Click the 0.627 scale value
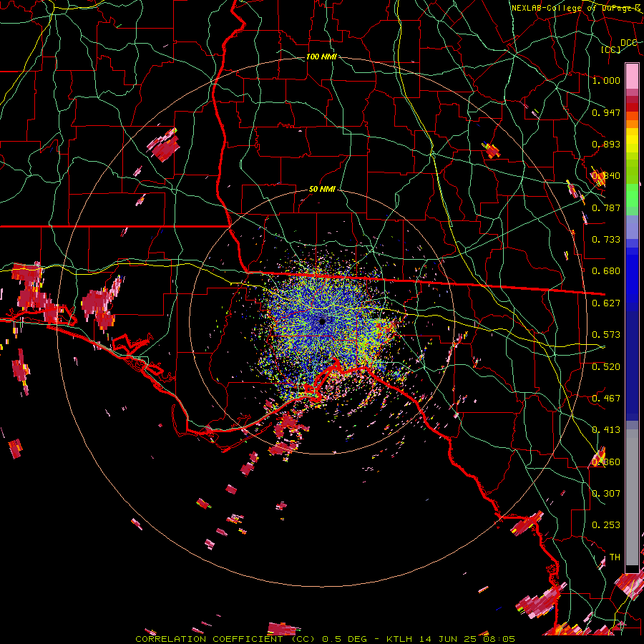Screen dimensions: 644x644 pos(606,303)
